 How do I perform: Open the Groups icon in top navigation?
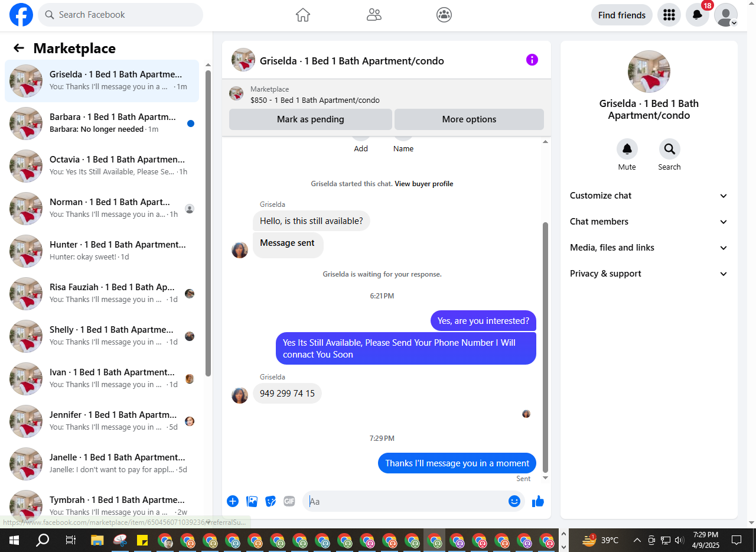[444, 15]
